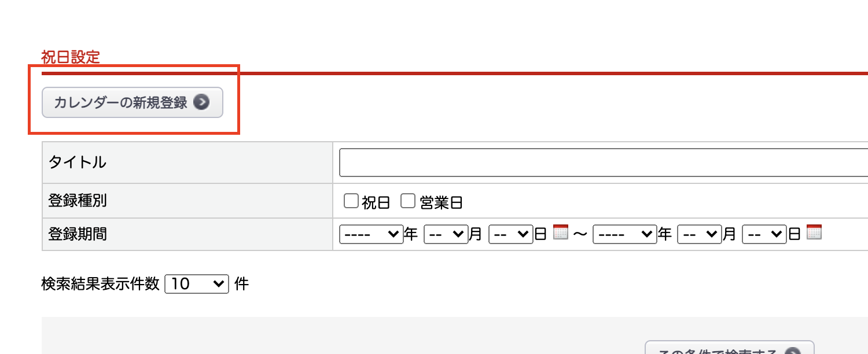Open the start month dropdown
This screenshot has height=354, width=868.
click(446, 234)
